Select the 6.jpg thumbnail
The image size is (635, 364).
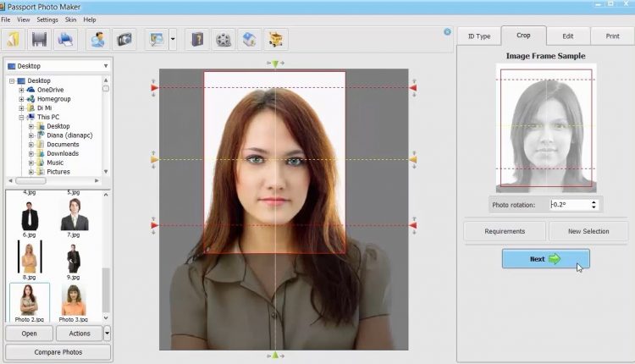point(29,218)
